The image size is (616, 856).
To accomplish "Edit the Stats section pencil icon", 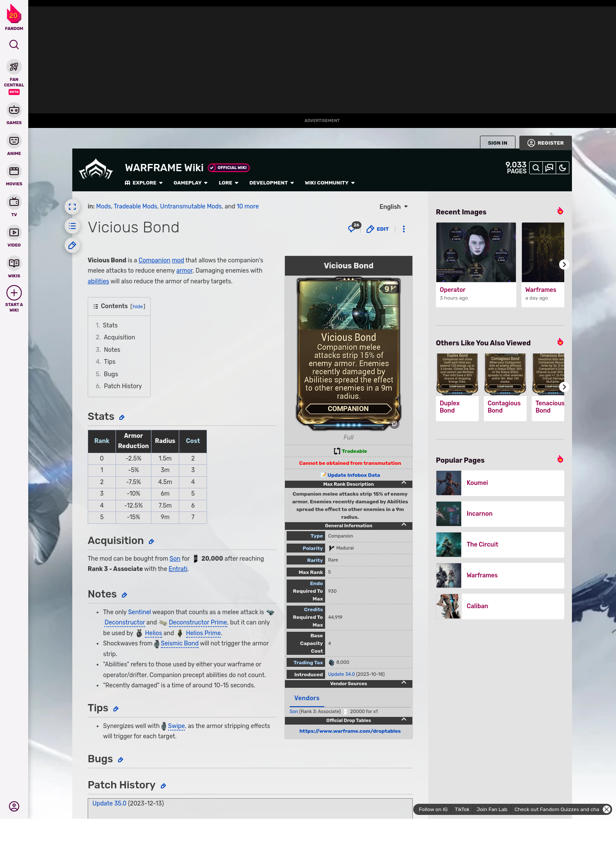I will (x=121, y=417).
